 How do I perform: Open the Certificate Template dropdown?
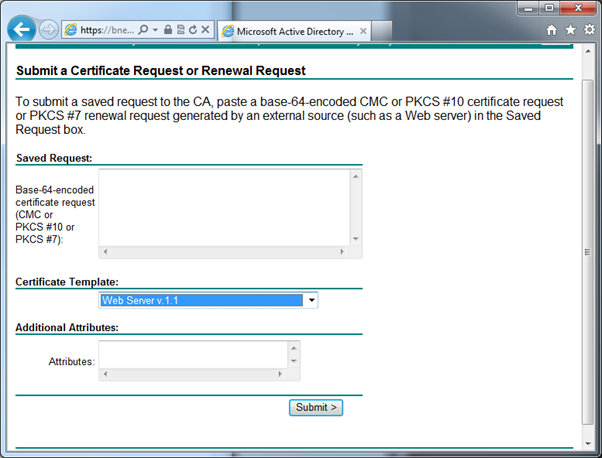(311, 300)
